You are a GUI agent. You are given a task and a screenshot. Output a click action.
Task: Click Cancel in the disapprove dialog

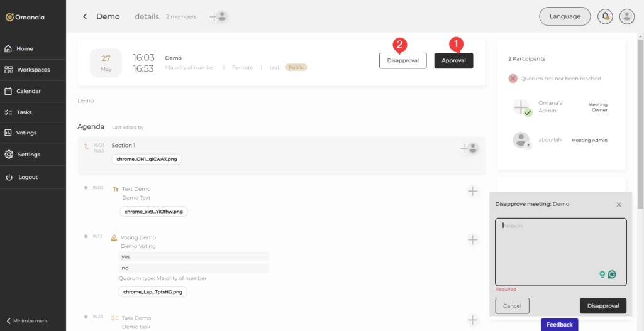(x=512, y=306)
